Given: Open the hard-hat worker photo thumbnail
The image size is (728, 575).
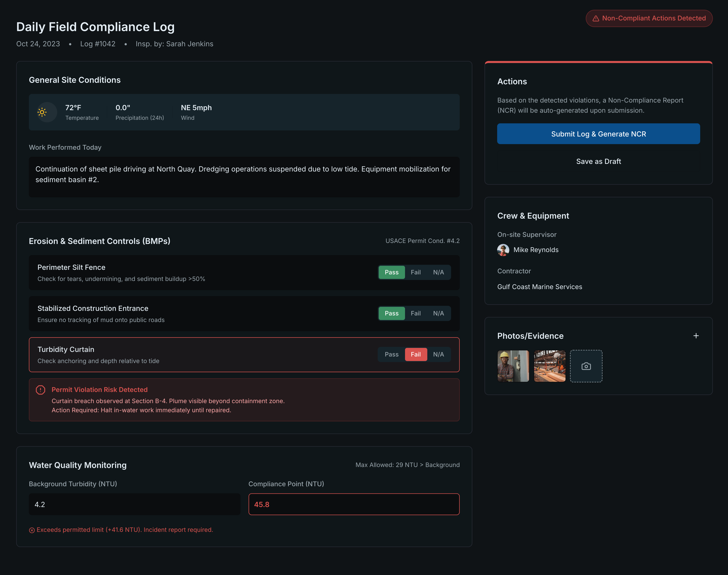Looking at the screenshot, I should (513, 366).
